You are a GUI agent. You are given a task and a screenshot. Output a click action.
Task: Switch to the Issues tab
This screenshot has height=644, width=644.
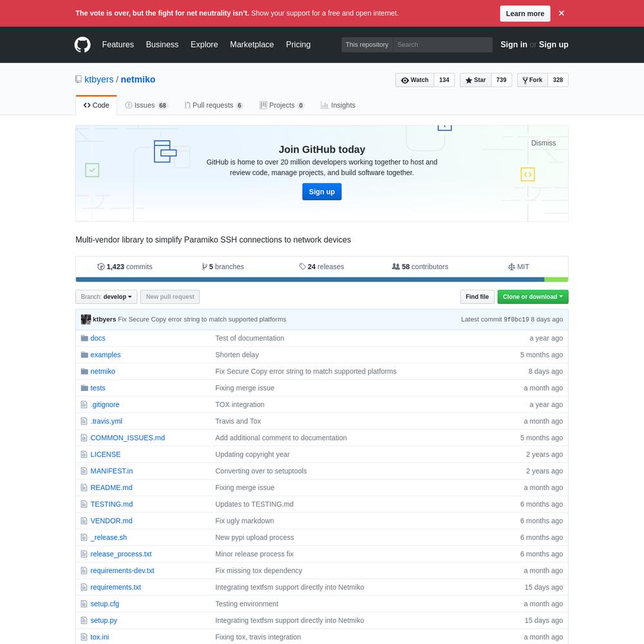tap(147, 105)
